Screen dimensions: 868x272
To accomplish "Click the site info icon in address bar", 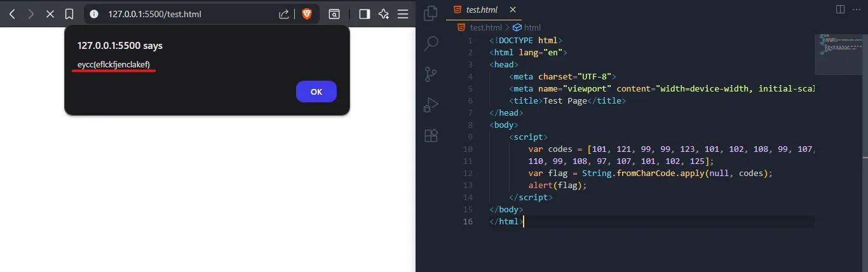I will pos(95,13).
